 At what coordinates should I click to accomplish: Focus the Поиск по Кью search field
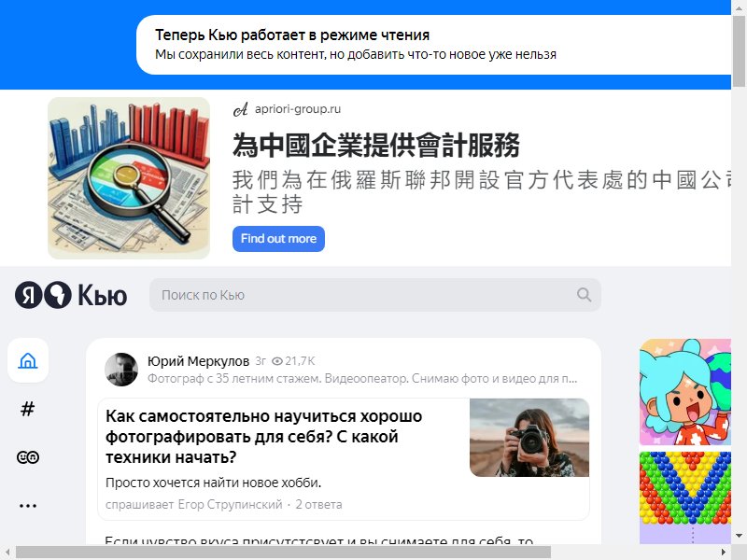point(375,295)
